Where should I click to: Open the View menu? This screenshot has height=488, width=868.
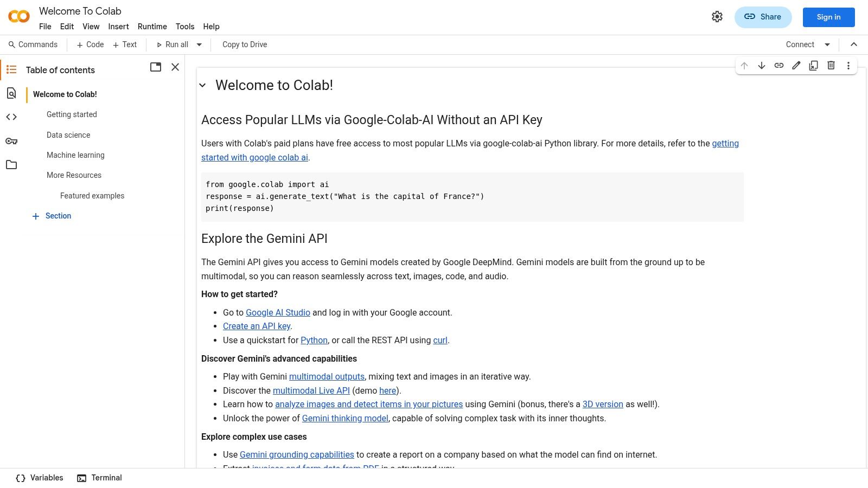click(x=91, y=27)
